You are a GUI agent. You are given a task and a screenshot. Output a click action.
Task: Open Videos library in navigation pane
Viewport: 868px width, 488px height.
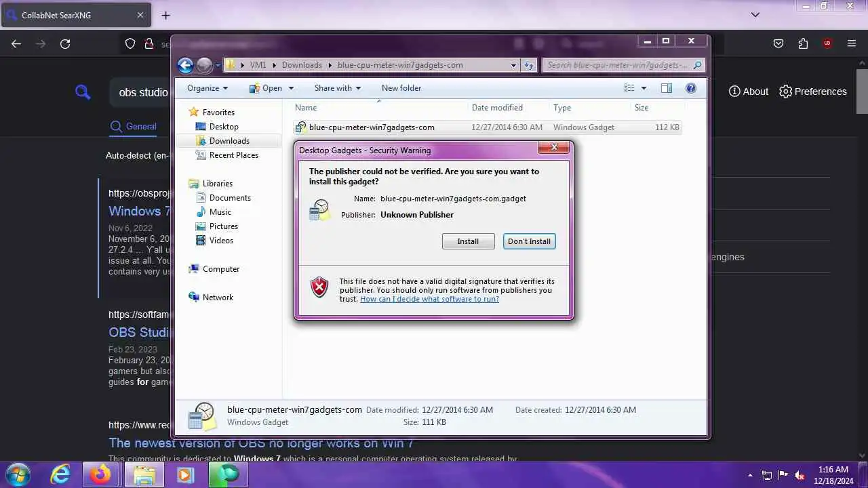coord(221,241)
